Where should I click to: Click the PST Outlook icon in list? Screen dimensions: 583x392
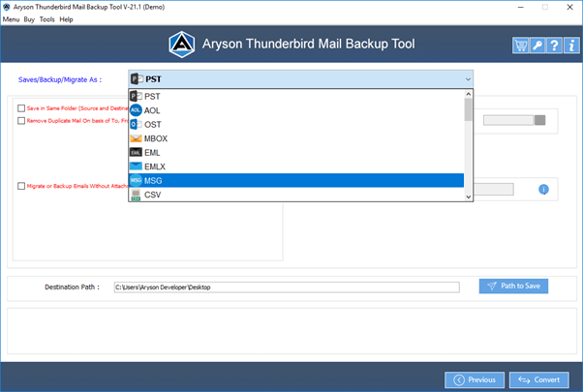[137, 97]
